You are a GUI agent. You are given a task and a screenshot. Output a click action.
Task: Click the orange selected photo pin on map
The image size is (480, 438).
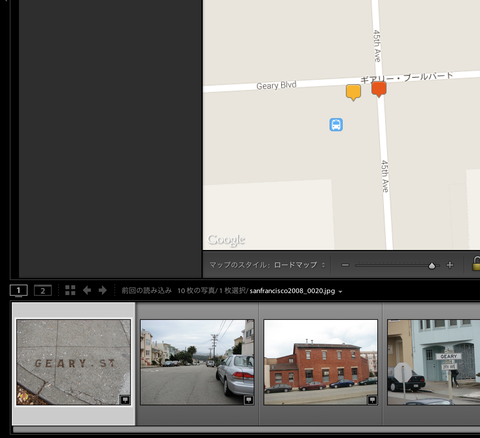379,89
